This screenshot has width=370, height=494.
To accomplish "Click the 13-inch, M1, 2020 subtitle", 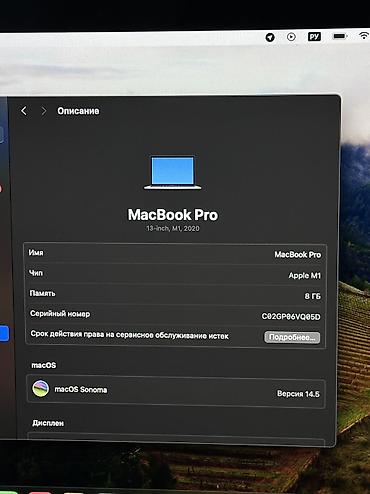I will point(173,228).
